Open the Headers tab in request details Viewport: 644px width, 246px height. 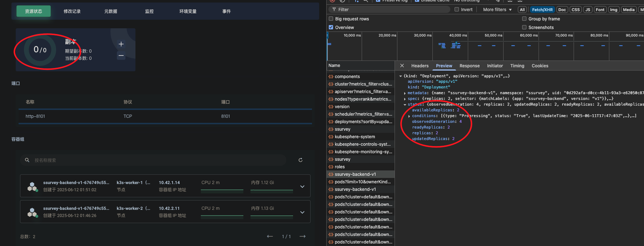(x=420, y=66)
